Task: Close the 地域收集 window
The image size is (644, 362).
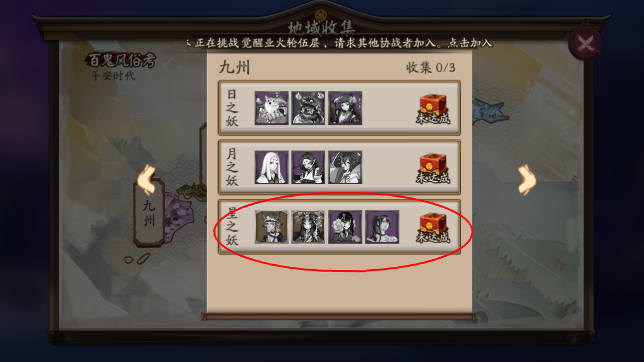Action: (586, 43)
